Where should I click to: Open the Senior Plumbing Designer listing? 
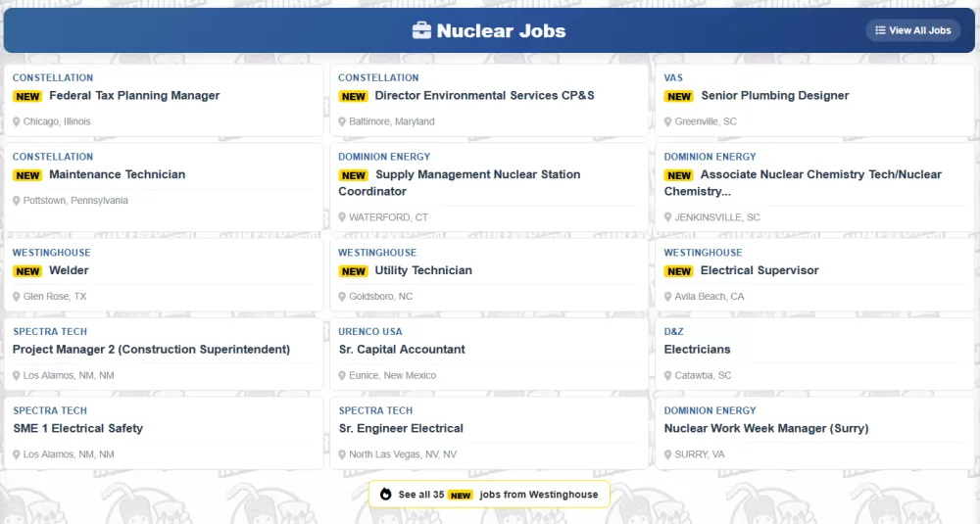point(775,96)
